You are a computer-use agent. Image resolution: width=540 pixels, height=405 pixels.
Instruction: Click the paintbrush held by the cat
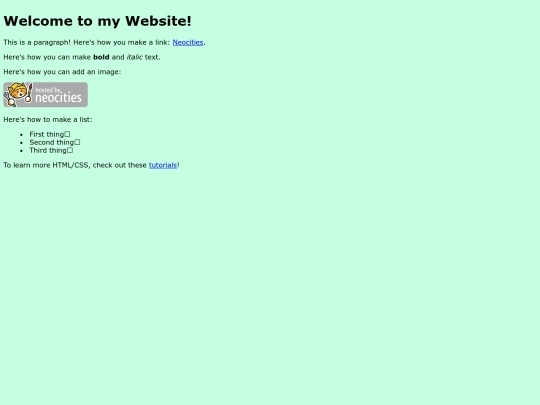29,93
